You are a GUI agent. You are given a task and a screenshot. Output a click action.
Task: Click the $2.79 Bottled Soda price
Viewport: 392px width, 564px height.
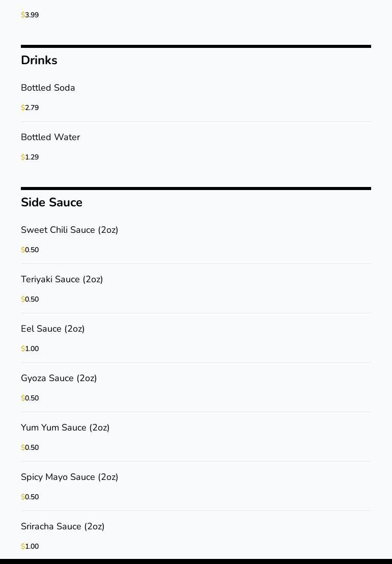pos(30,108)
